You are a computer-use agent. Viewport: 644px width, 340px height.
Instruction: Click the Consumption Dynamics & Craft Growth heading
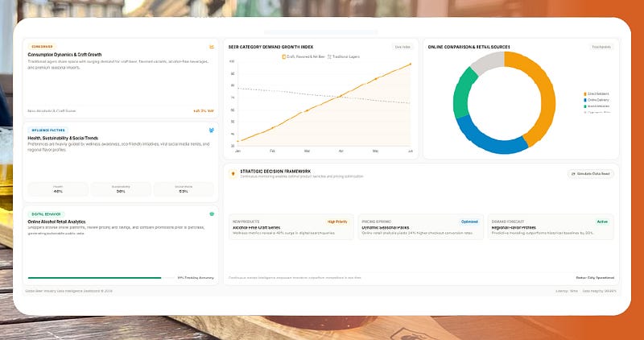[x=64, y=55]
